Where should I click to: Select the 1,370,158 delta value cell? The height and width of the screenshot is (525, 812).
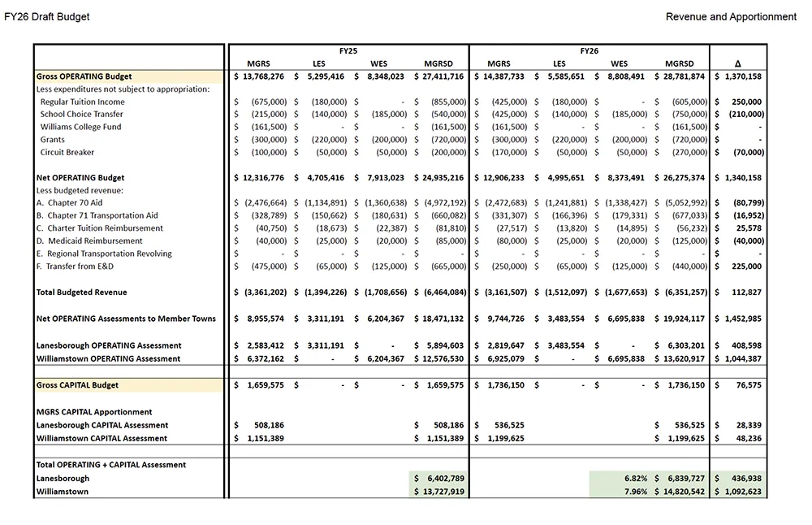[x=737, y=76]
